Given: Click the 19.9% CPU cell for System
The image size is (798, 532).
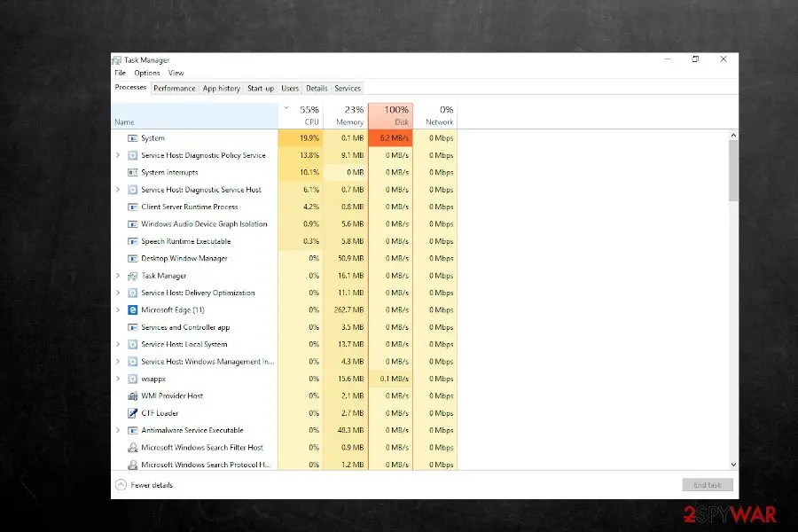Looking at the screenshot, I should click(301, 138).
